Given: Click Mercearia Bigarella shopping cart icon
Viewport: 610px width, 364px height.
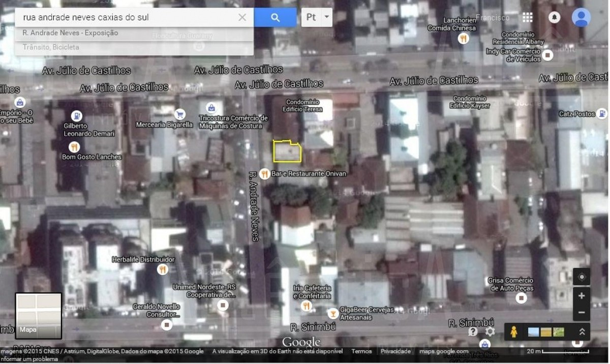Looking at the screenshot, I should click(179, 114).
